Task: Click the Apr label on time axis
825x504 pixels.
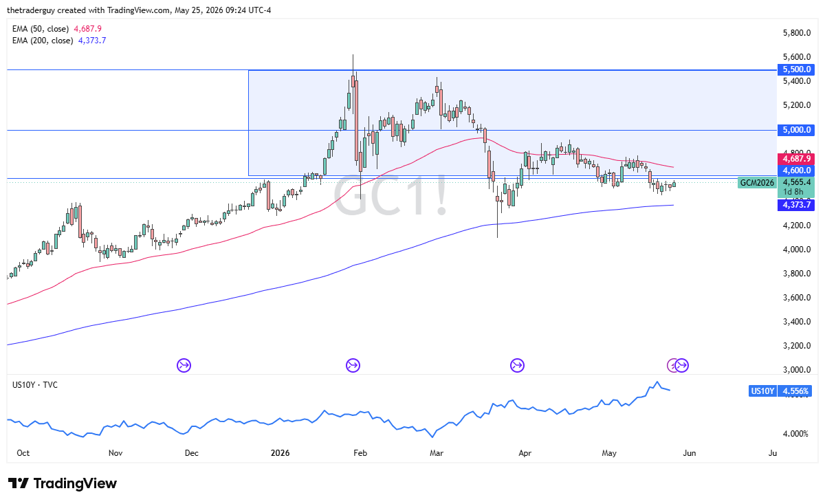Action: [525, 453]
